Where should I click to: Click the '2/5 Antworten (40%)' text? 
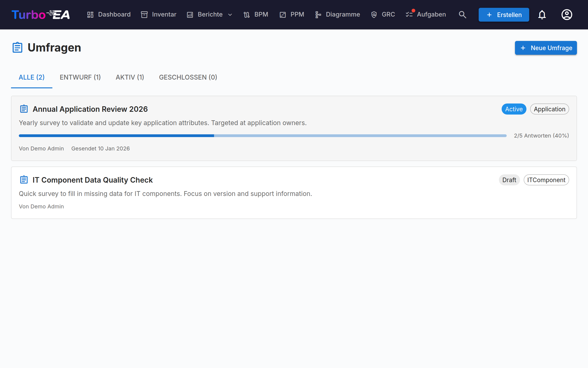pos(541,135)
